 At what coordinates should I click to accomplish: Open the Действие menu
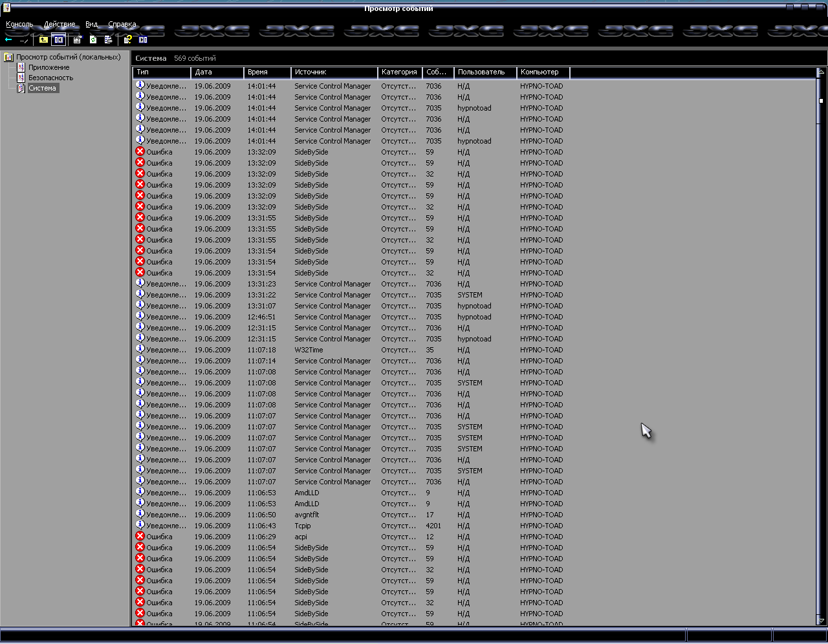point(60,25)
